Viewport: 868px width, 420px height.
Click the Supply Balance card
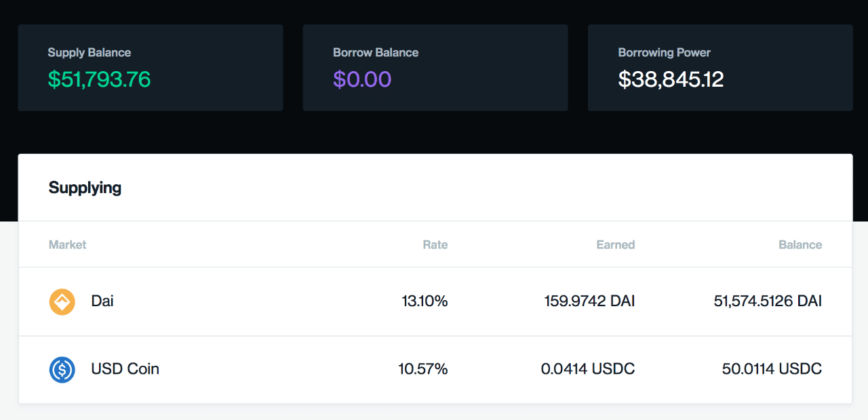coord(151,68)
